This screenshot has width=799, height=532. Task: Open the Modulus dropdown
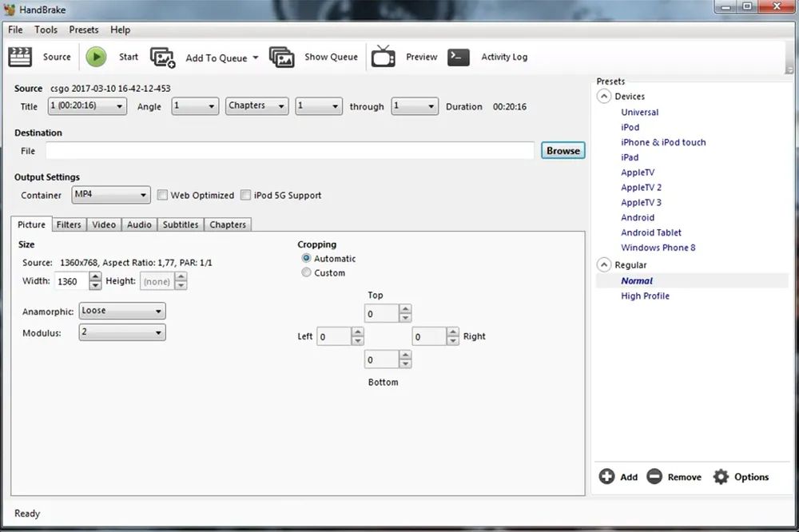(122, 332)
